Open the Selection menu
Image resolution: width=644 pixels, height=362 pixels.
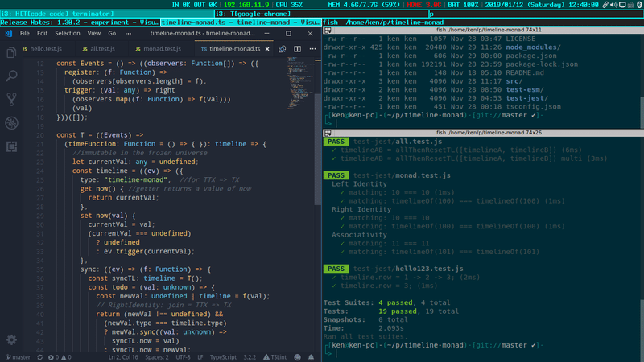[x=68, y=33]
